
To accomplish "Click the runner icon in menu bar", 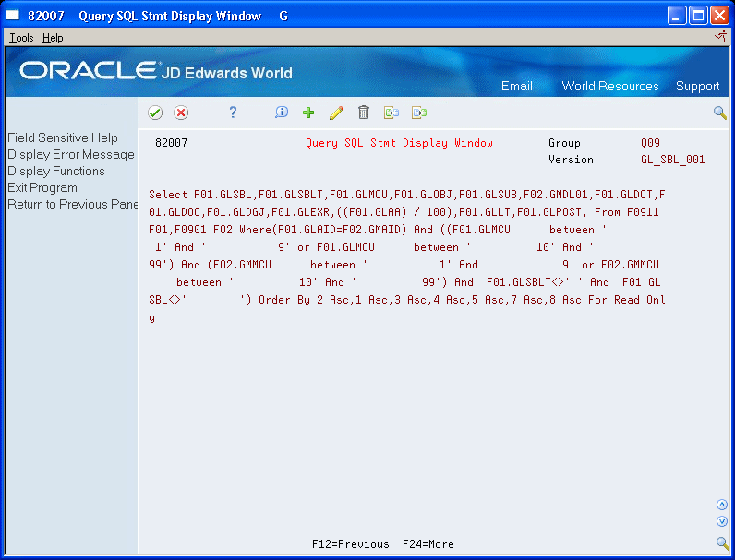I will 721,37.
